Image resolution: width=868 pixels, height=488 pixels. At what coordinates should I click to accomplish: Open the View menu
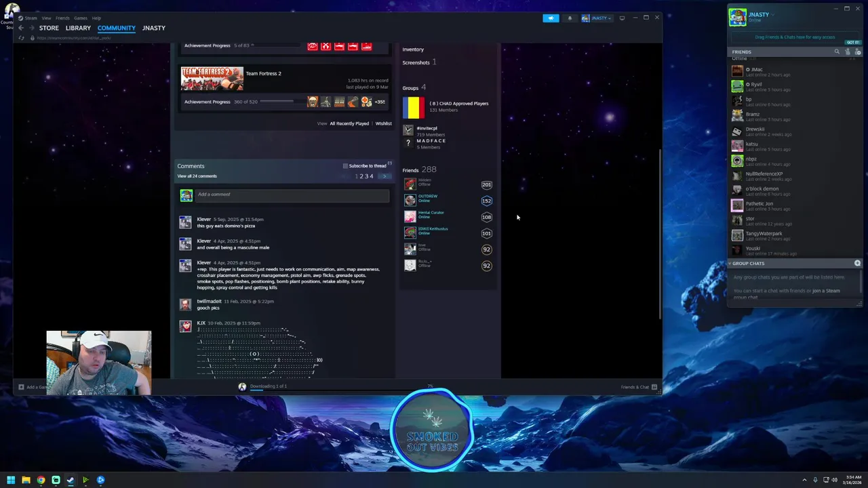pos(46,18)
